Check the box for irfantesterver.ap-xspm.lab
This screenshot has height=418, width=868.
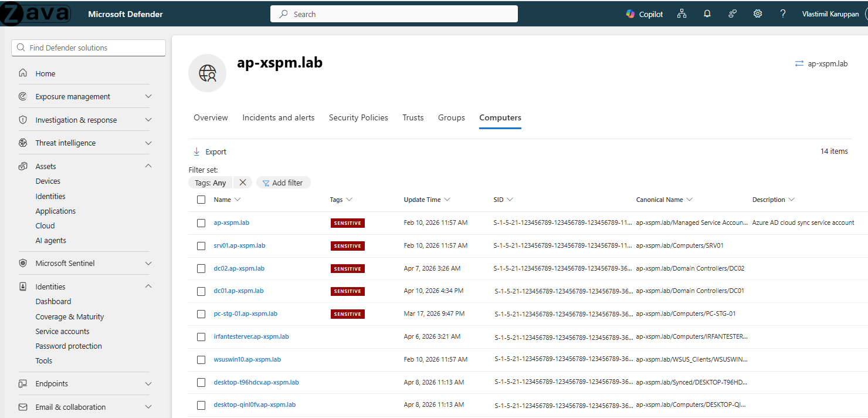coord(201,336)
